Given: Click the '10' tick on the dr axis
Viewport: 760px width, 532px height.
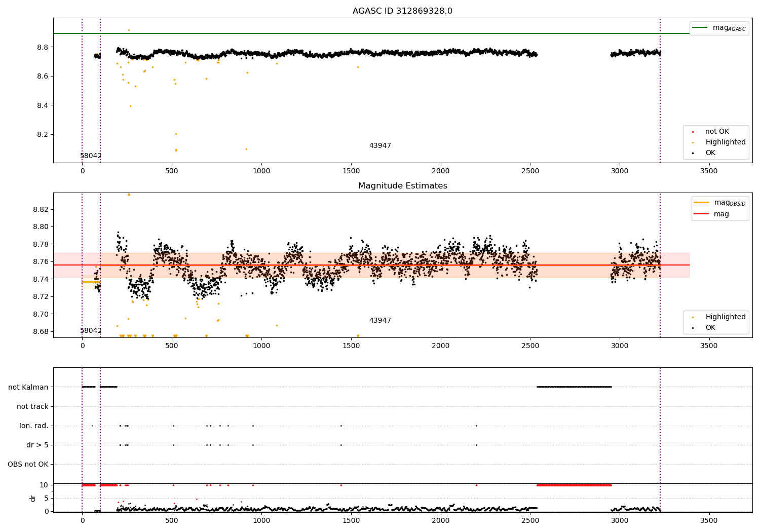Looking at the screenshot, I should pos(44,485).
